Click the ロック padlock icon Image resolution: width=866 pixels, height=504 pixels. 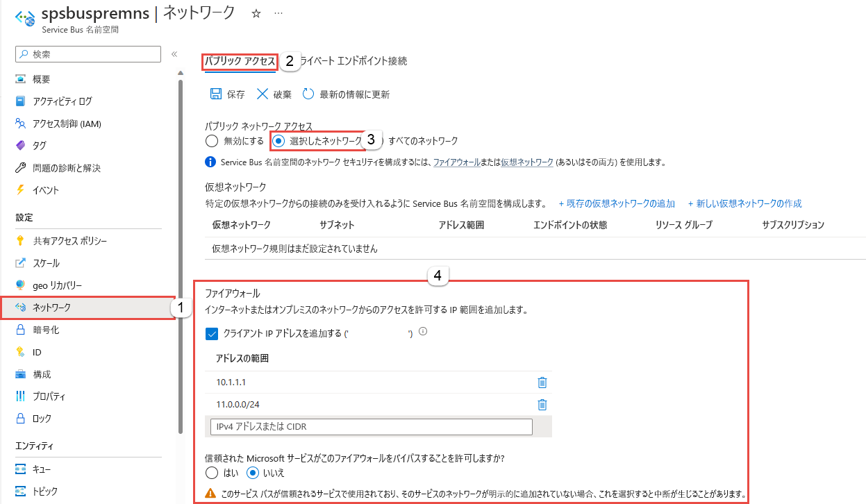point(21,419)
